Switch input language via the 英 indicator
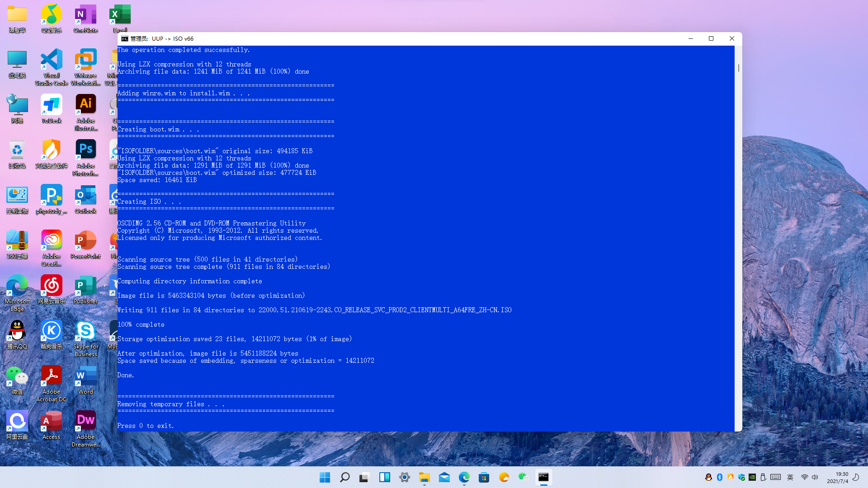 790,477
